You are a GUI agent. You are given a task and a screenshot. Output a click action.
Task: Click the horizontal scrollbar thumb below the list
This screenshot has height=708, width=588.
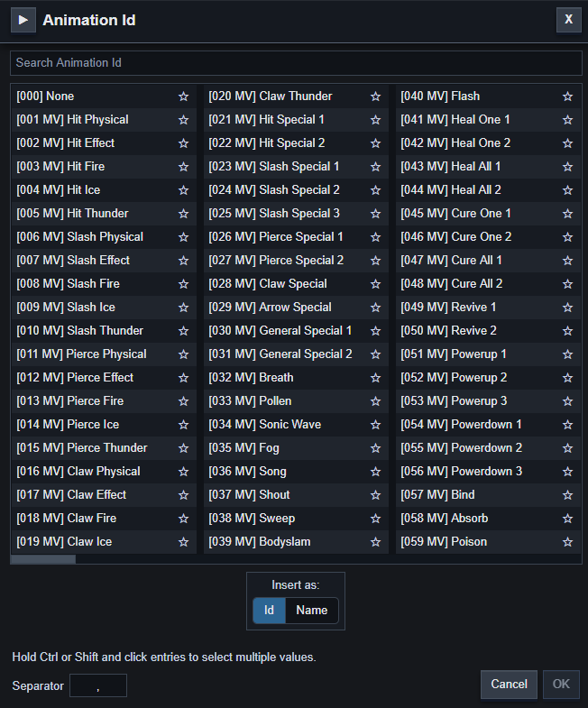(43, 559)
